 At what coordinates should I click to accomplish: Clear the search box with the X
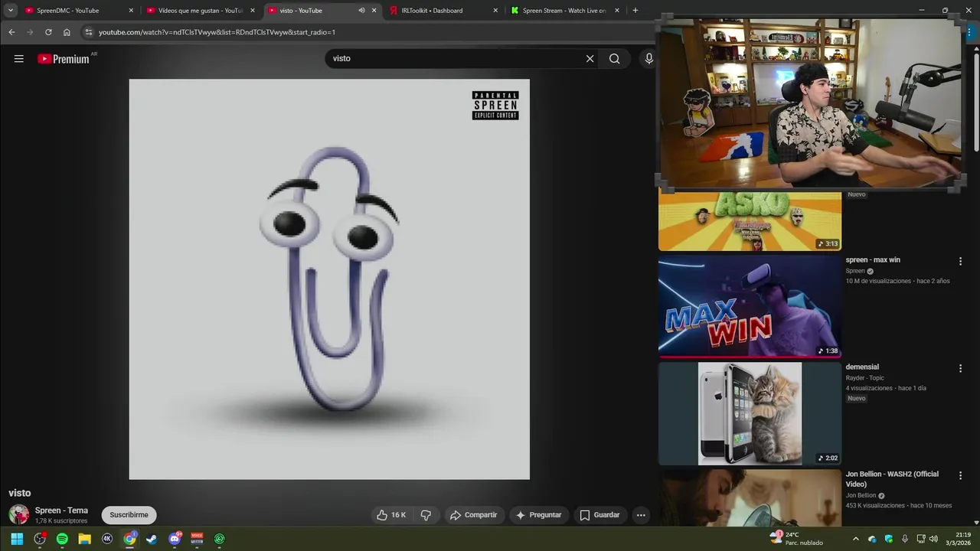590,59
